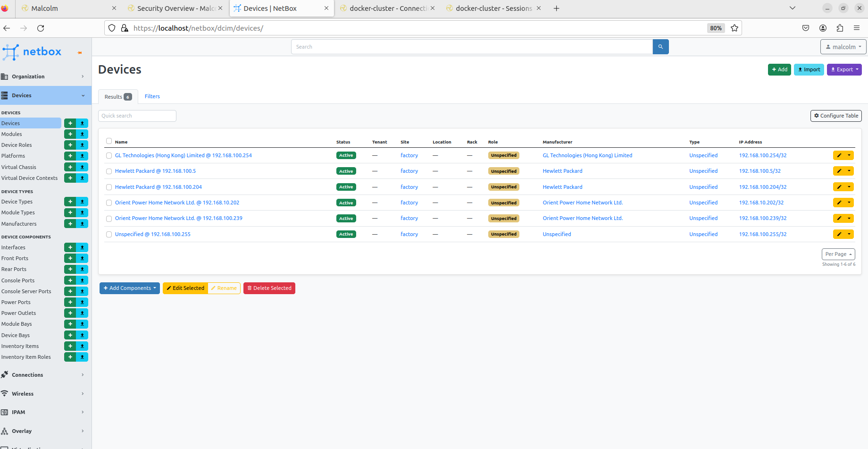This screenshot has width=868, height=449.
Task: Click import icon next to Interfaces
Action: pyautogui.click(x=82, y=247)
